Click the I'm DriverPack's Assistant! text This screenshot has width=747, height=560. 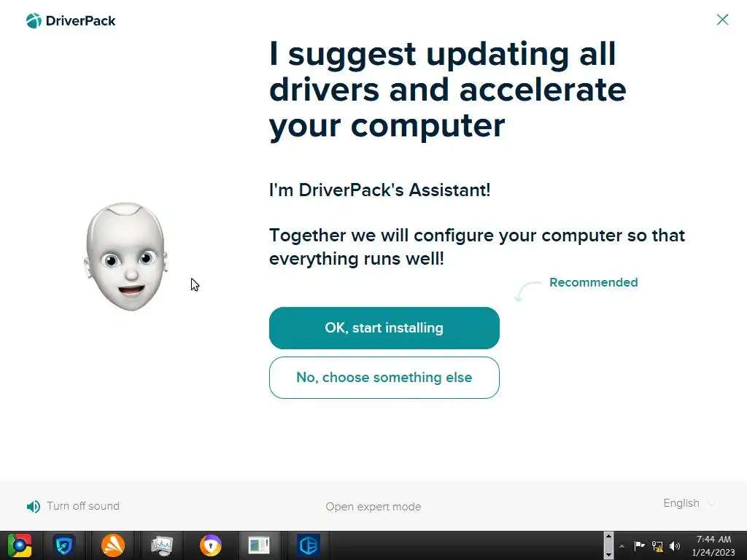tap(379, 190)
